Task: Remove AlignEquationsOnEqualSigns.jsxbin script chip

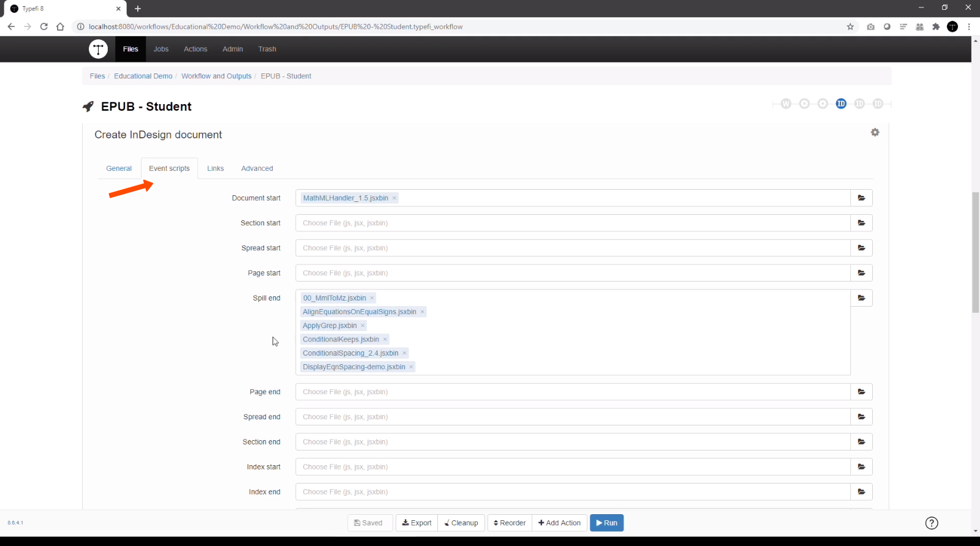Action: click(422, 312)
